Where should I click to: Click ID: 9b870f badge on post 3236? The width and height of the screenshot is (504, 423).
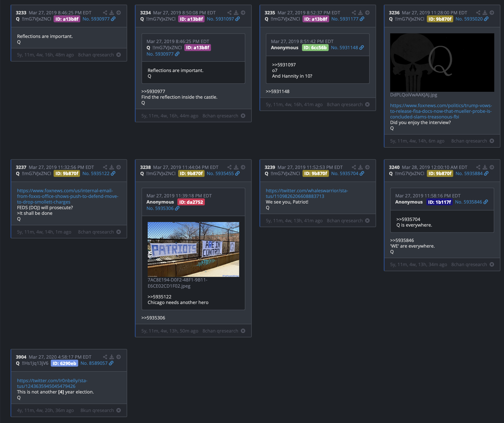[440, 19]
